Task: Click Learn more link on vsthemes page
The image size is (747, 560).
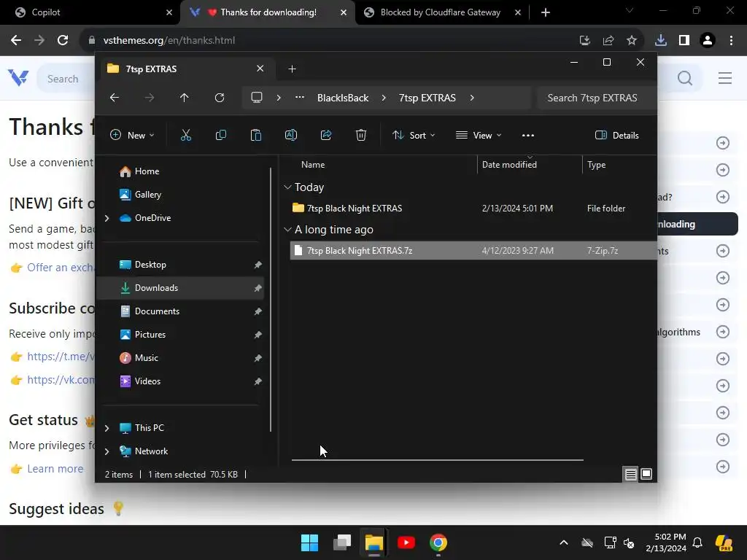Action: point(55,469)
